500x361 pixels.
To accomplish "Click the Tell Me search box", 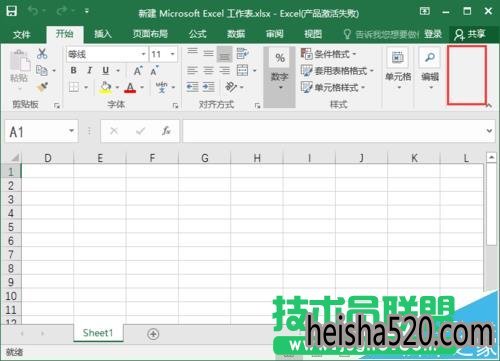I will pos(381,34).
